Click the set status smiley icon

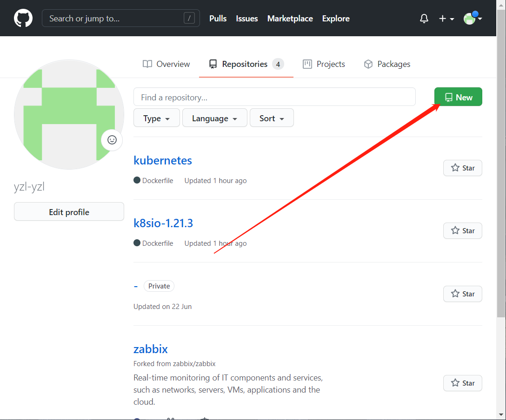[x=112, y=140]
